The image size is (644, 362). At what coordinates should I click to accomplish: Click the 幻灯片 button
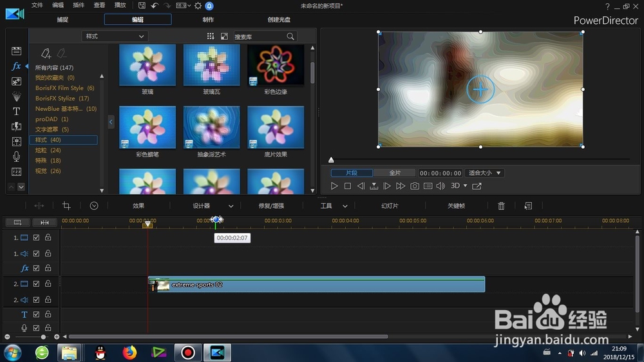pos(390,205)
